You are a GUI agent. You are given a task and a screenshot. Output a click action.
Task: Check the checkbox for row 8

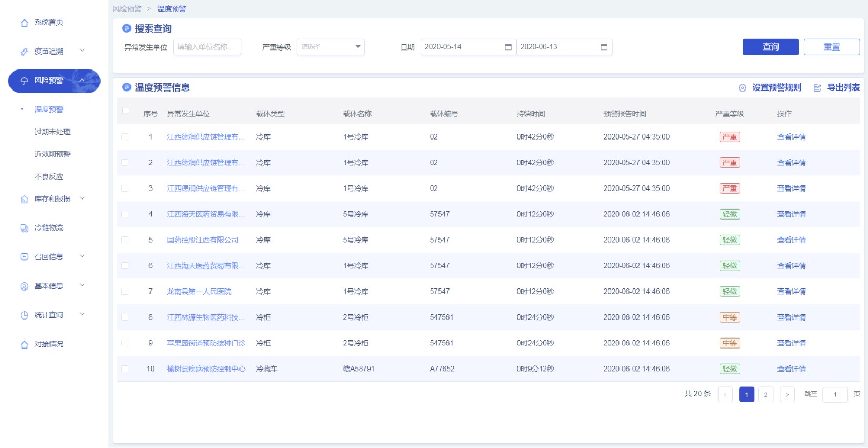(x=125, y=317)
